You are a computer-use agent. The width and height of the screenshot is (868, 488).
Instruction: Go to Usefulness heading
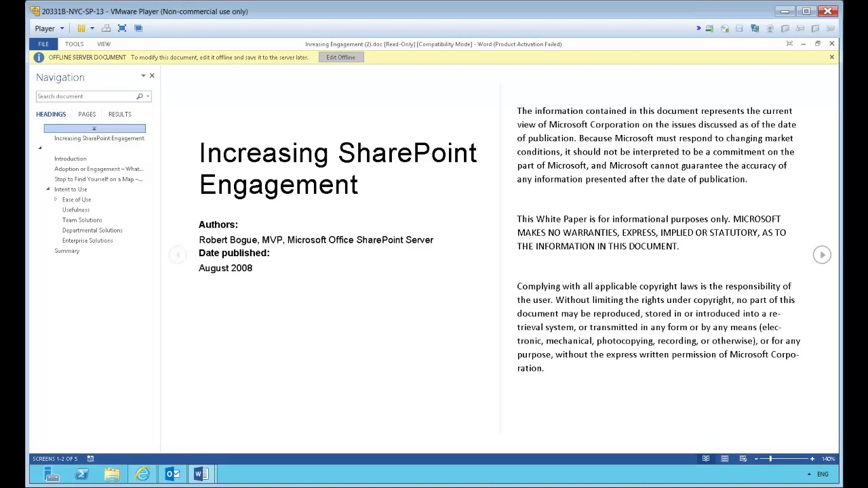click(76, 210)
